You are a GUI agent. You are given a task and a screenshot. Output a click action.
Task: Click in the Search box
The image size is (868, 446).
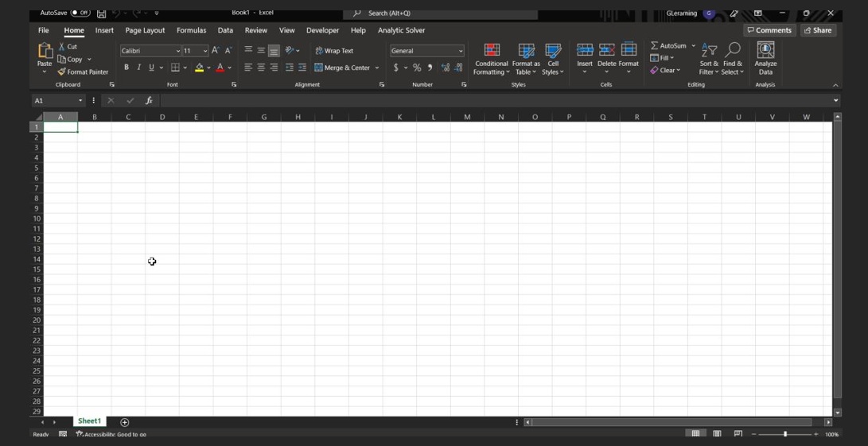440,14
